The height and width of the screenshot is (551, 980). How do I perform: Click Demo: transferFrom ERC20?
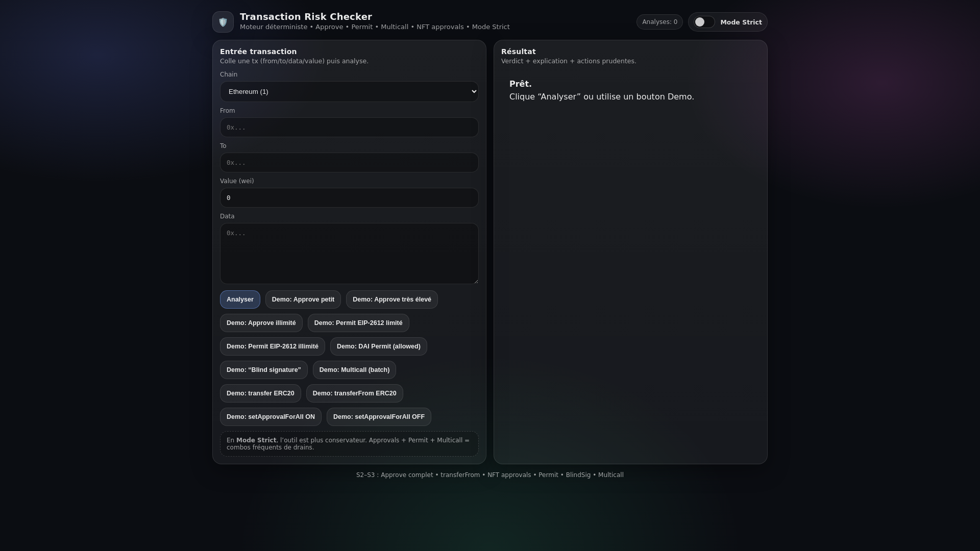point(354,393)
